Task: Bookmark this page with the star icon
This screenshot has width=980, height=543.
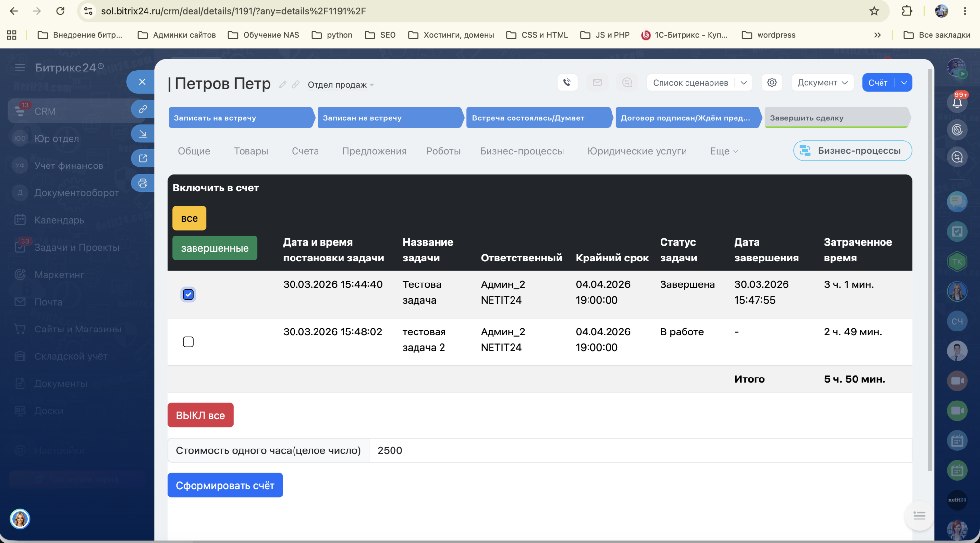Action: point(874,11)
